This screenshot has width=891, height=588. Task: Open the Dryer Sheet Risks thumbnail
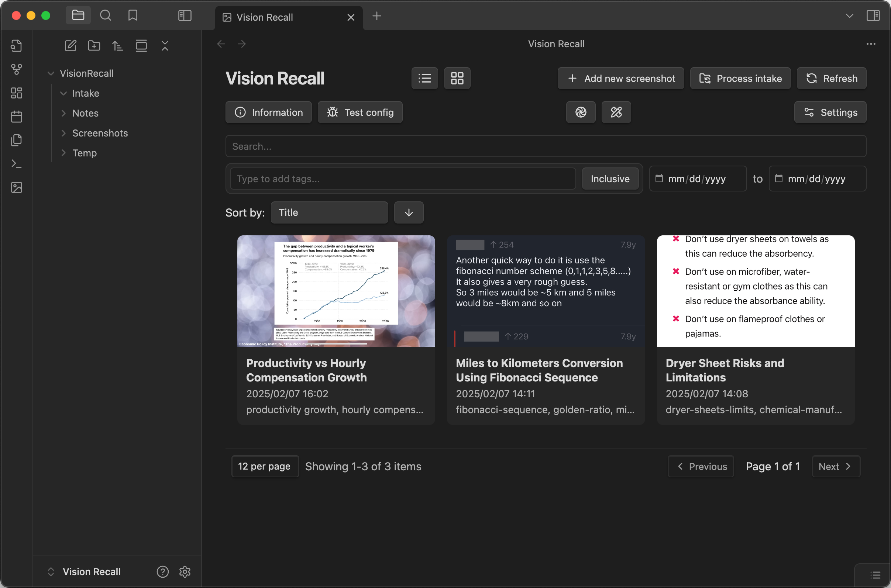coord(755,291)
